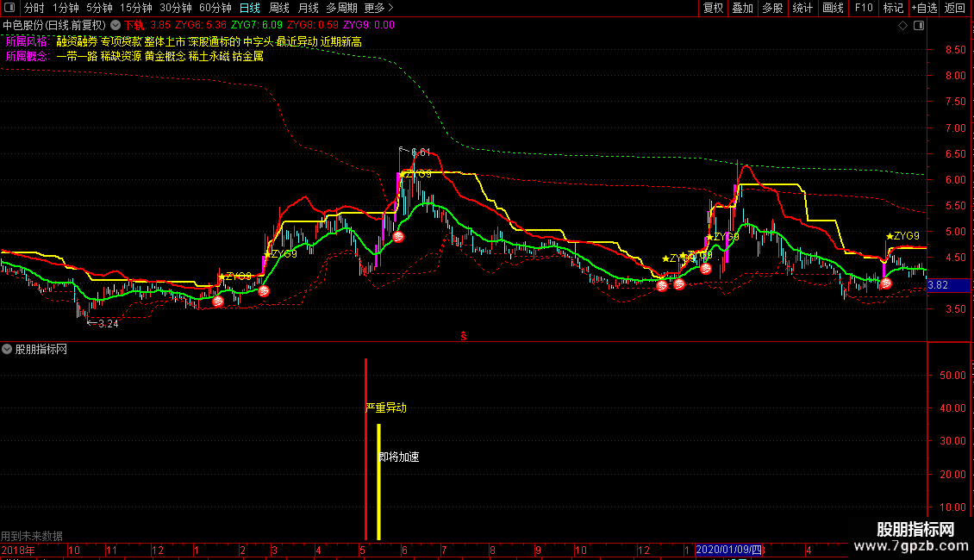Add stock via +自选 button
The height and width of the screenshot is (560, 974).
(x=924, y=8)
